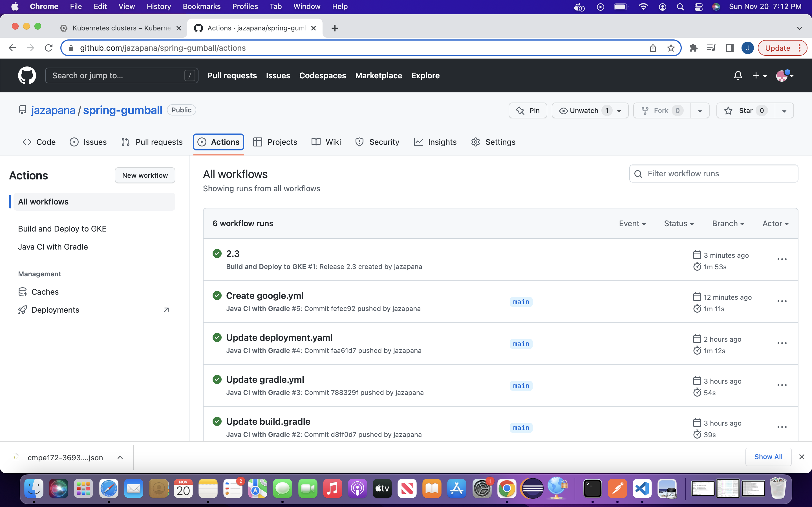Open the three-dot menu for run 2.3
This screenshot has height=507, width=812.
pos(782,259)
